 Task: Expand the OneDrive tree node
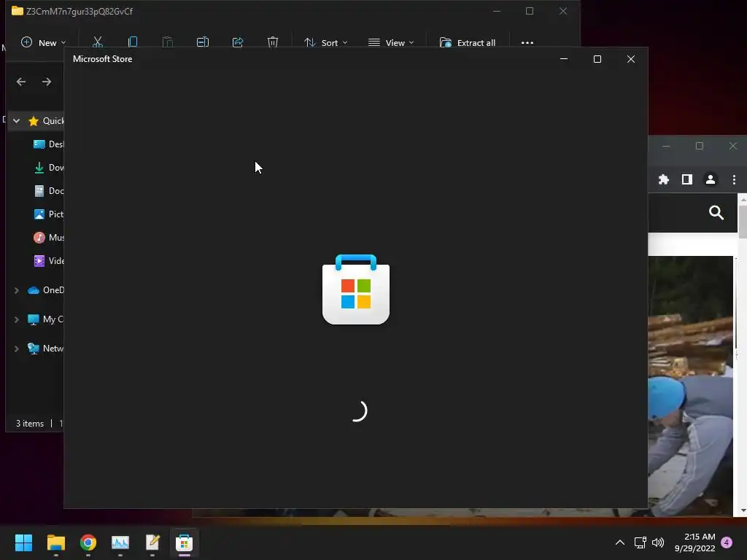16,290
